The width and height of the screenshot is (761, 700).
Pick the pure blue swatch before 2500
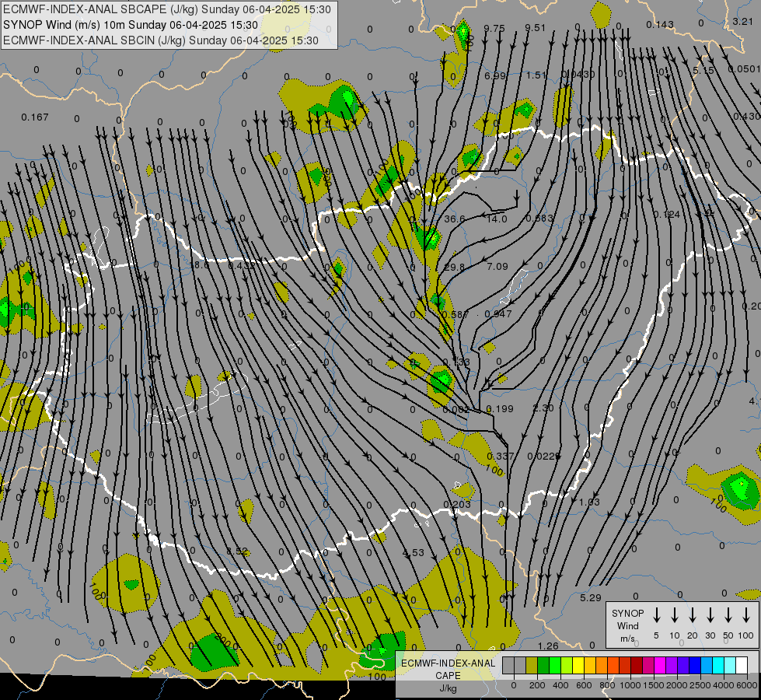pyautogui.click(x=694, y=665)
